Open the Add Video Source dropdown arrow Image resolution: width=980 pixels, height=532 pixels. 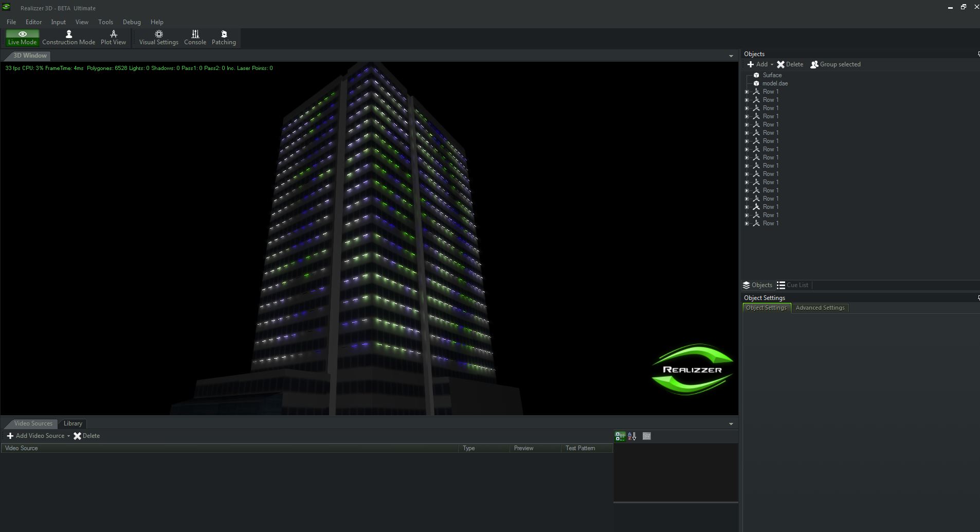(x=68, y=436)
